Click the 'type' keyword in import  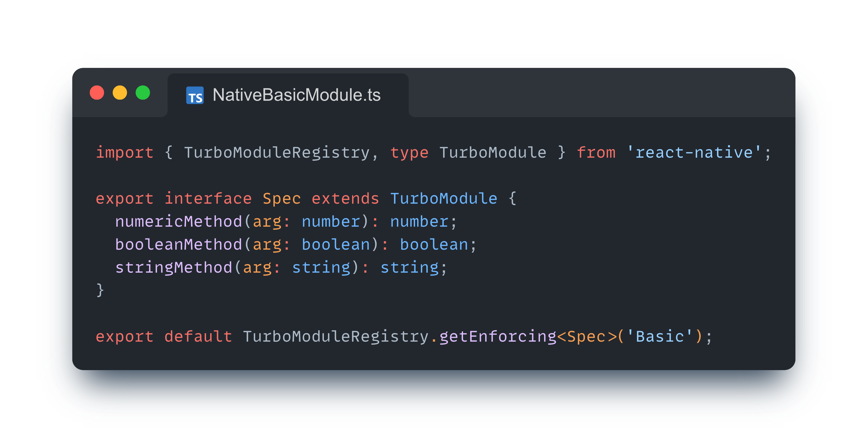(409, 152)
